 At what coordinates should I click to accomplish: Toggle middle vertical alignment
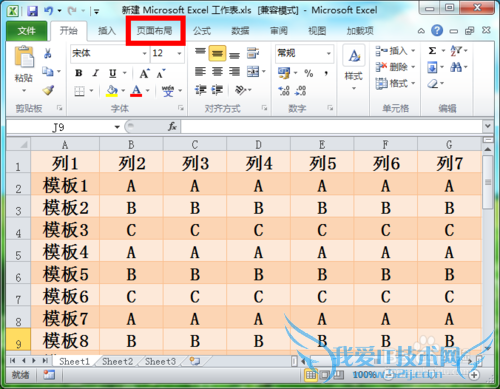point(217,53)
